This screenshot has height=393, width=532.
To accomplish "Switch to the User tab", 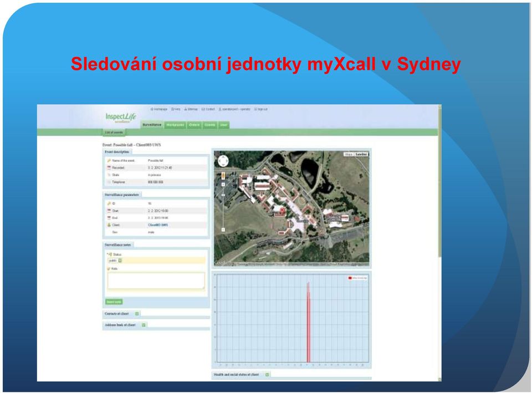I will (x=223, y=125).
